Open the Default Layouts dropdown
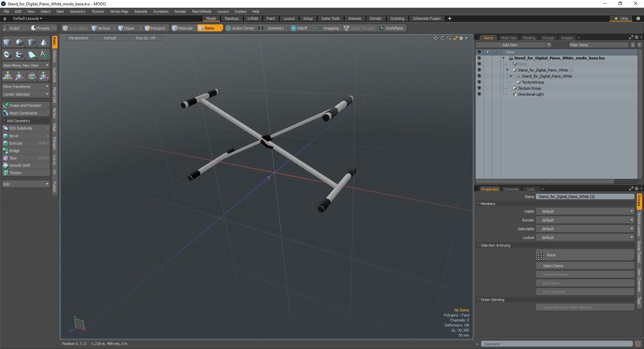The width and height of the screenshot is (644, 349). (28, 18)
